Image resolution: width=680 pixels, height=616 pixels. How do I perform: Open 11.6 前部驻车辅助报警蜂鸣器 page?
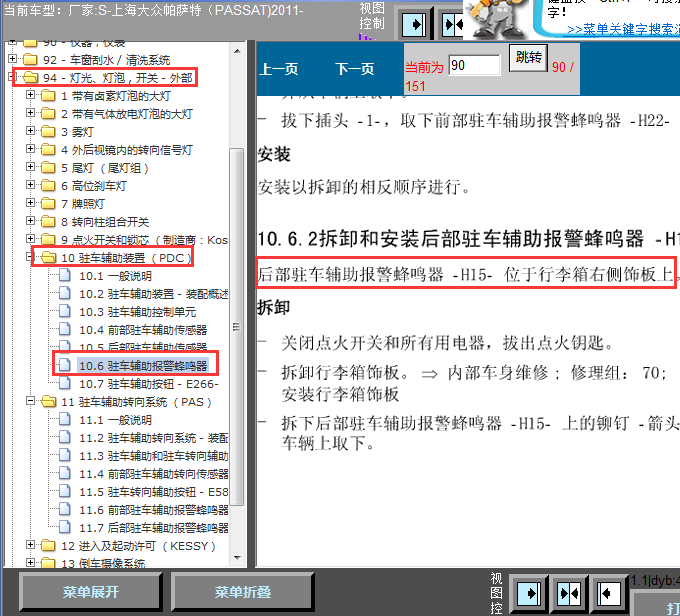point(154,510)
